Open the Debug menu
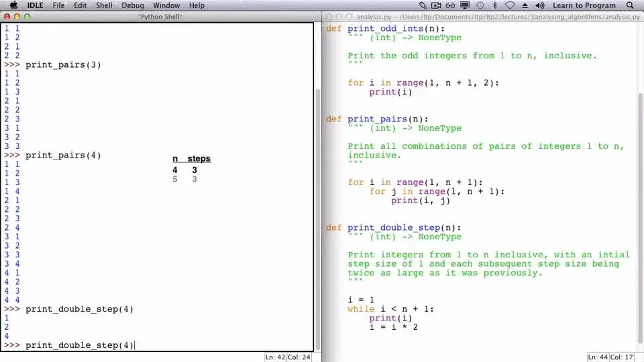 133,5
